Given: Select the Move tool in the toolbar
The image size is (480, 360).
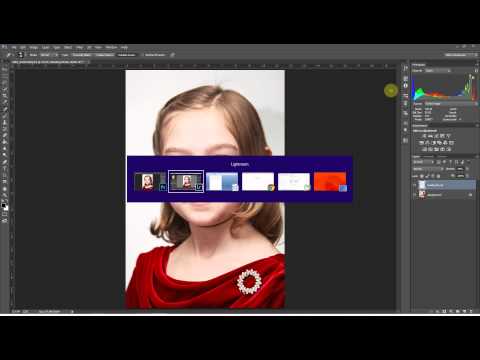Looking at the screenshot, I should [5, 69].
